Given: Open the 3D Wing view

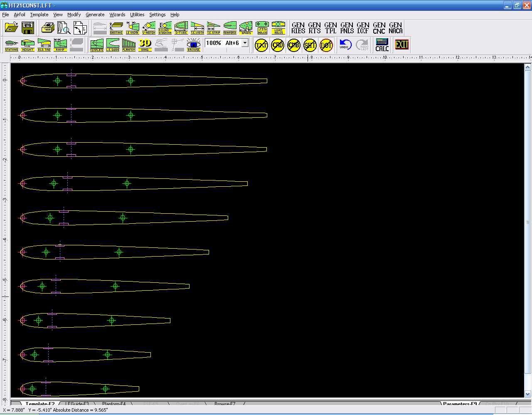Looking at the screenshot, I should 145,45.
